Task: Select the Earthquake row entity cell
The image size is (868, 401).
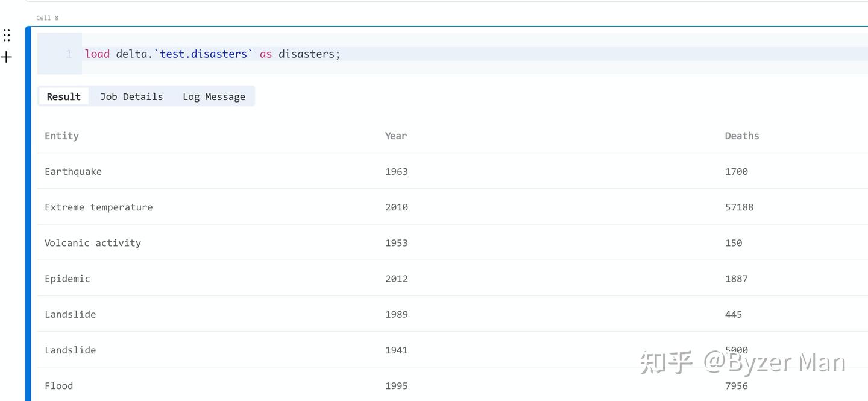Action: [73, 171]
